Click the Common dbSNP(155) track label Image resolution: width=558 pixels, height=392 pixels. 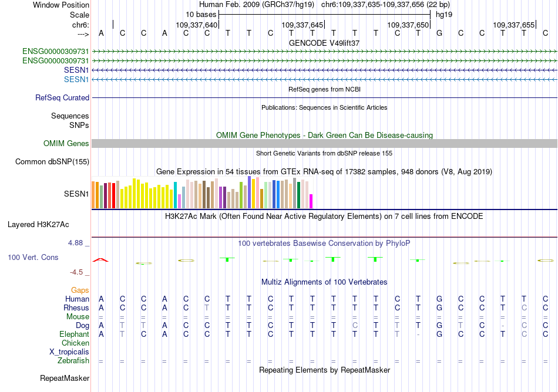click(x=52, y=162)
